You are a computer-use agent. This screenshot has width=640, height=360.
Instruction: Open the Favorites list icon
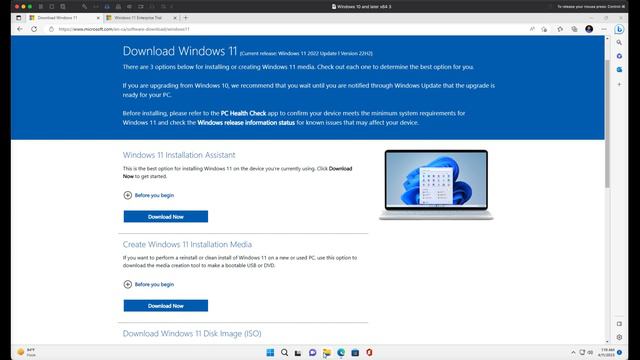point(560,29)
